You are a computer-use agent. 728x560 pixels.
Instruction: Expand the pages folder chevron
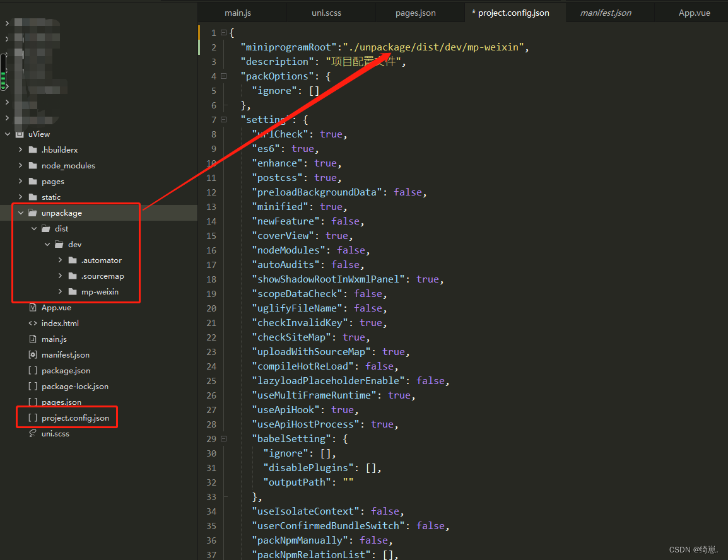point(20,181)
